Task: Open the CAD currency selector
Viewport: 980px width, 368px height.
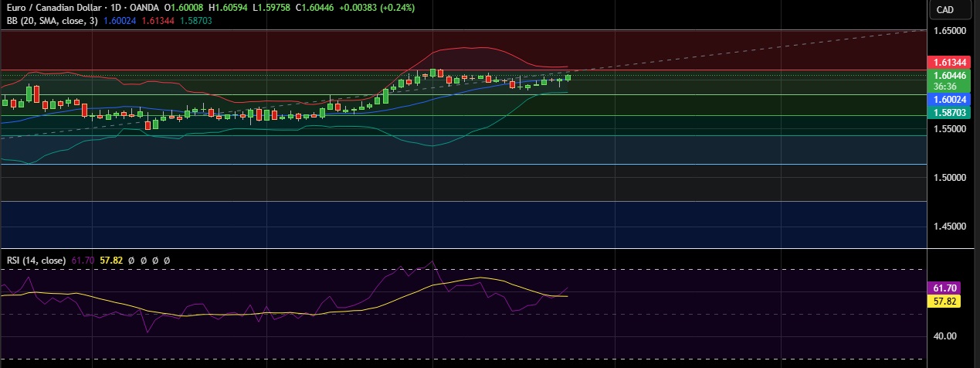Action: [944, 9]
